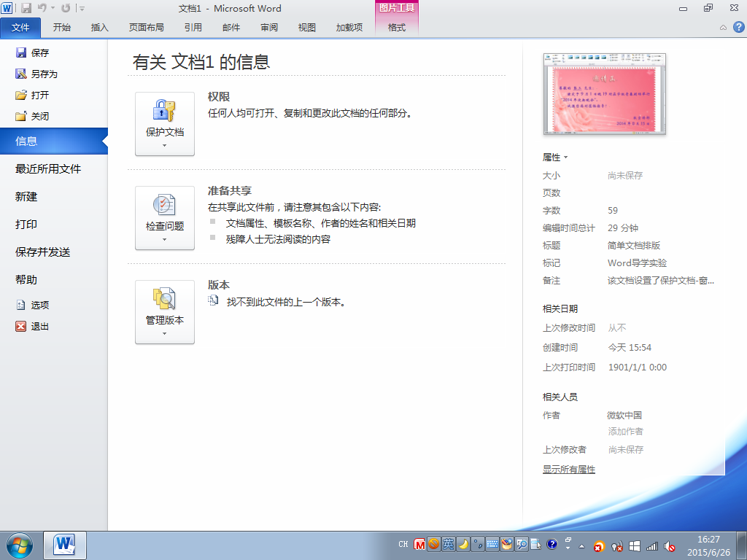
Task: Click the Word logo in the title bar
Action: coord(7,8)
